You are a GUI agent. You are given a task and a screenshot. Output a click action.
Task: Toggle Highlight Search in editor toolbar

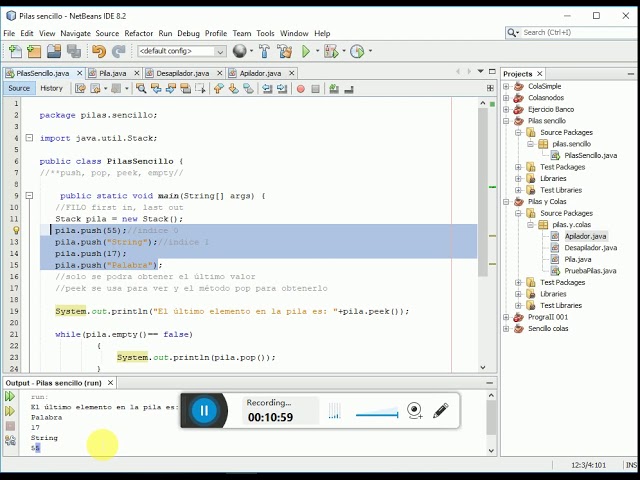click(186, 88)
